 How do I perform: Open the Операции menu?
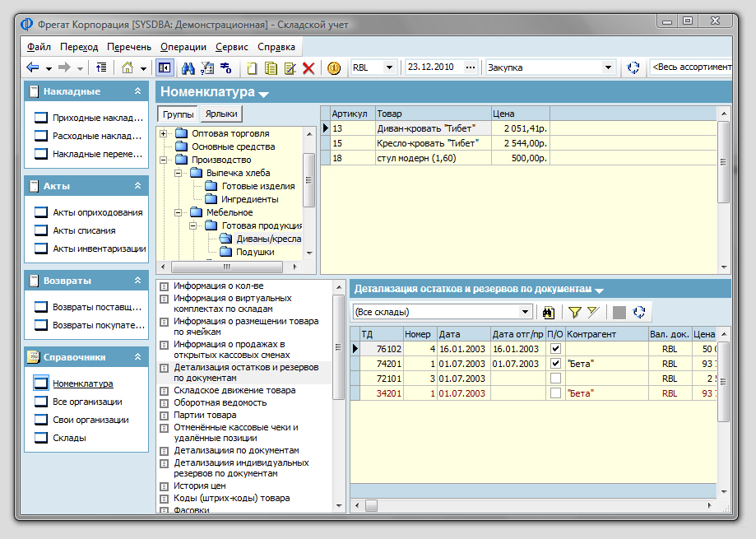coord(183,47)
